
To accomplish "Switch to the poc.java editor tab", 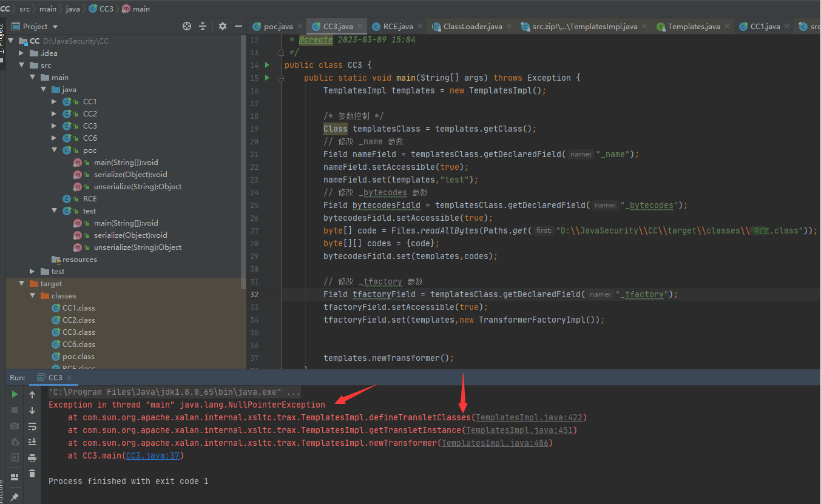I will tap(279, 27).
